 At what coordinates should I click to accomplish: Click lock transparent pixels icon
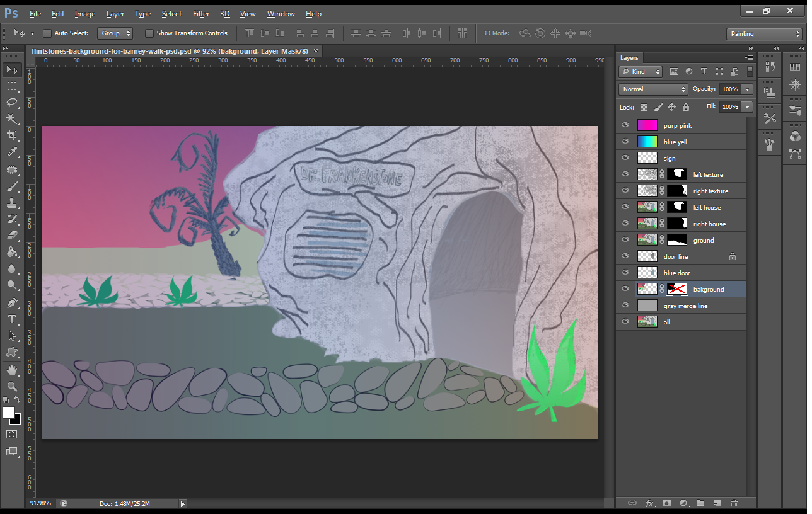[644, 107]
